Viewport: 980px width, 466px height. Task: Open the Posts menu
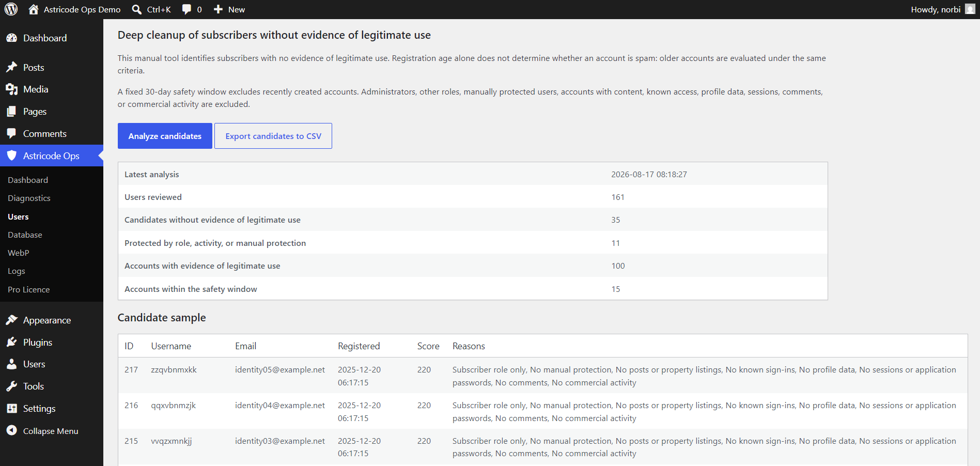pyautogui.click(x=34, y=68)
